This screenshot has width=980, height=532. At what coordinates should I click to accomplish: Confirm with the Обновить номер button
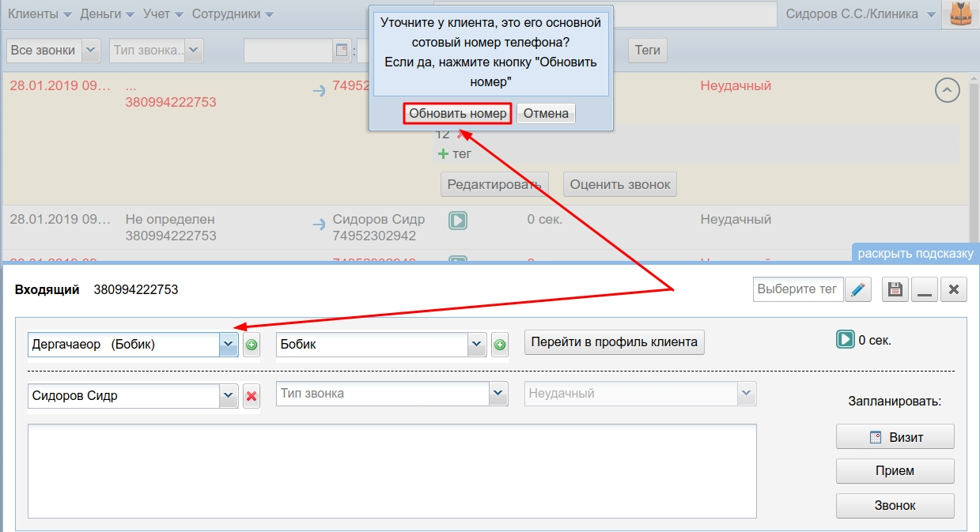458,113
